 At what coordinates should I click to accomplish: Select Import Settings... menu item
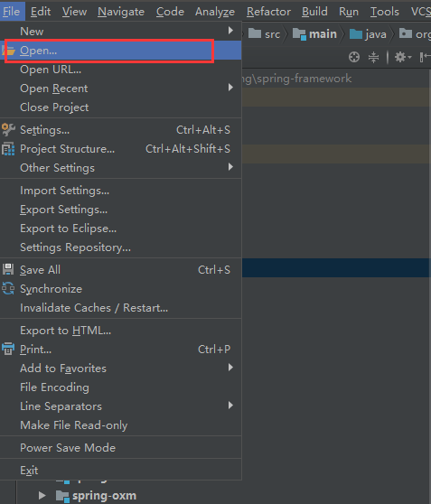[x=120, y=191]
